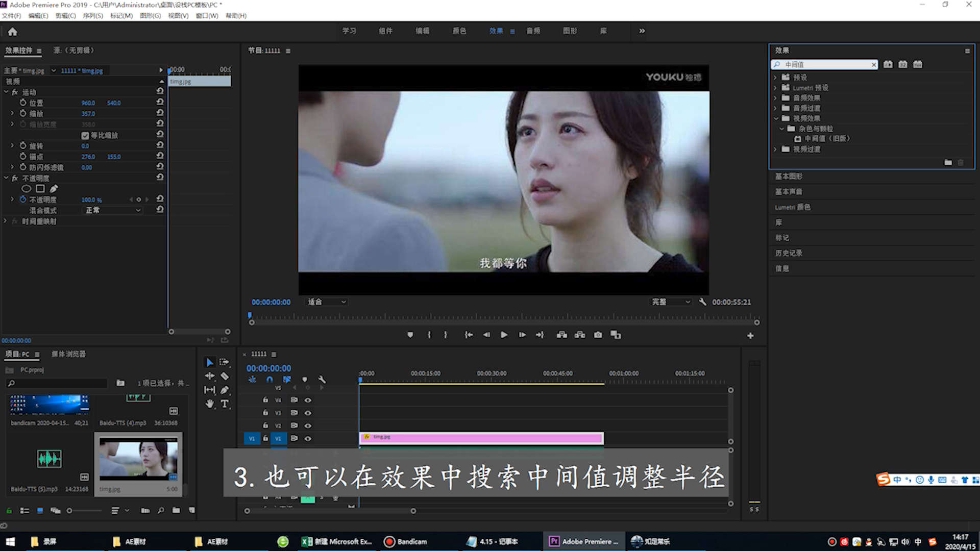
Task: Select the Pen tool in the tools panel
Action: tap(225, 390)
